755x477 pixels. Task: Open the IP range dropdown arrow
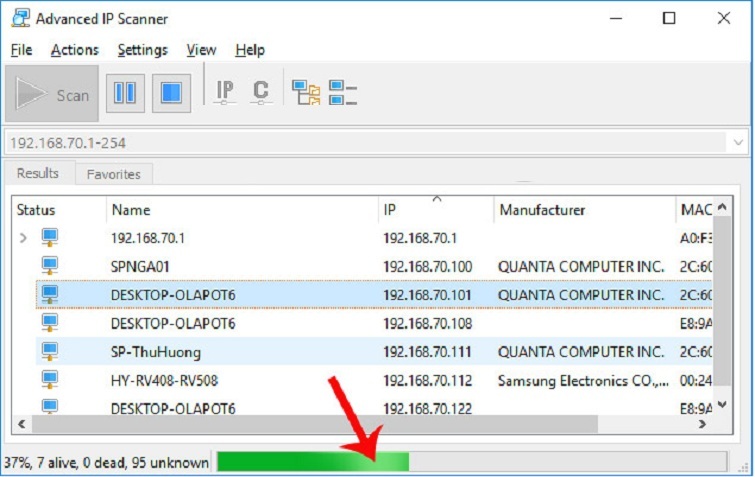pyautogui.click(x=738, y=143)
